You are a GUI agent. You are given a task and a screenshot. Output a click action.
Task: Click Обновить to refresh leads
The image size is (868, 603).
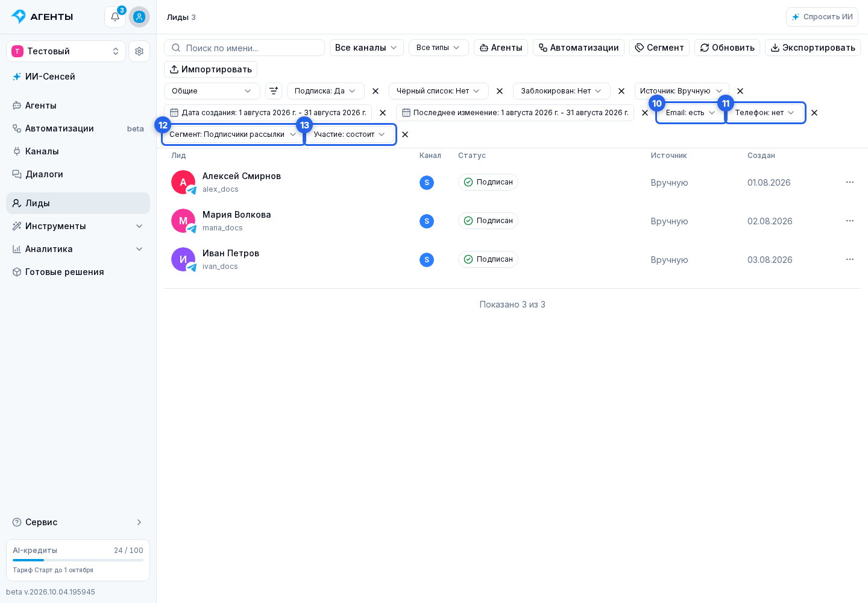727,48
